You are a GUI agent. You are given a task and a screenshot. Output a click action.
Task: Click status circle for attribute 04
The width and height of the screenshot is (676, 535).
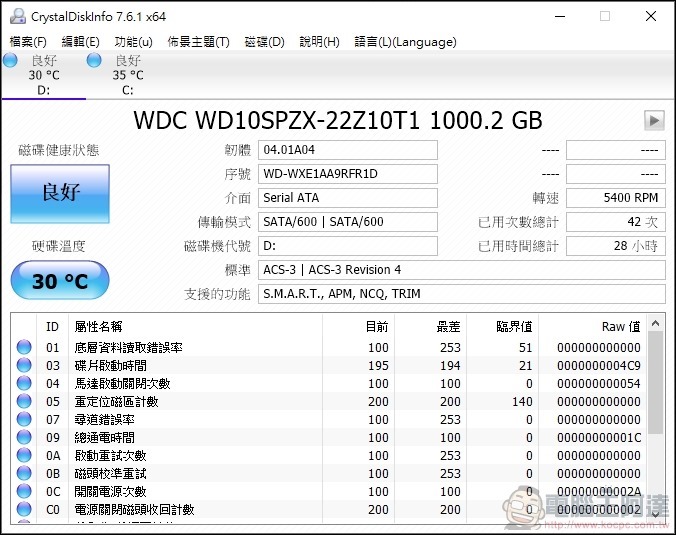pos(24,383)
